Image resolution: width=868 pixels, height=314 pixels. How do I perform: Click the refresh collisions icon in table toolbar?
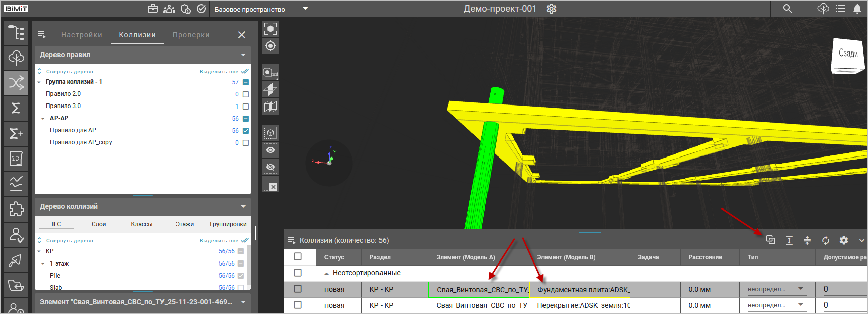pos(826,241)
